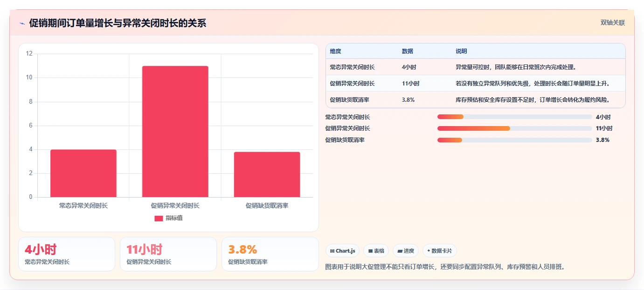
Task: Click the 促销缺货取消率 chart bar
Action: (x=267, y=174)
